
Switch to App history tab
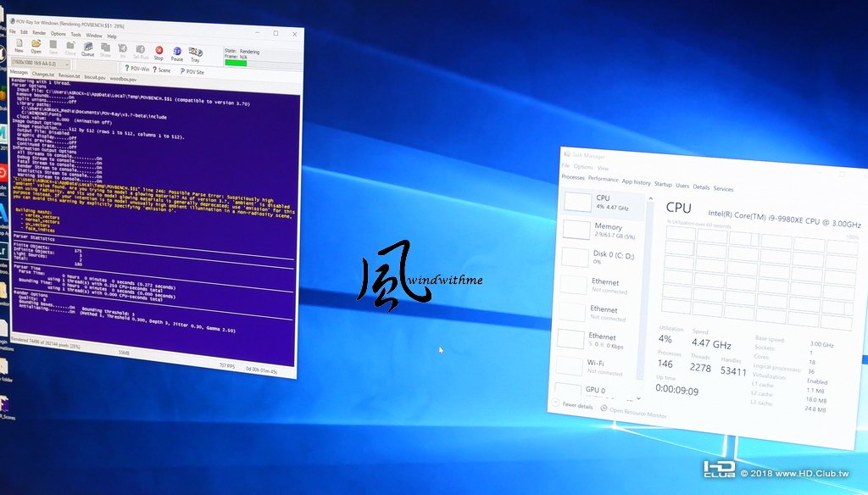pyautogui.click(x=636, y=181)
